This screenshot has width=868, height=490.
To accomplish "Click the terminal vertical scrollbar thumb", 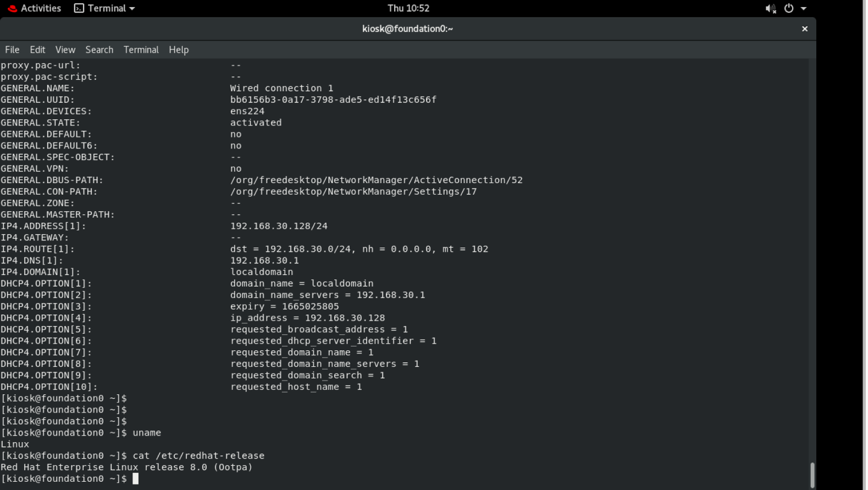I will pyautogui.click(x=812, y=475).
